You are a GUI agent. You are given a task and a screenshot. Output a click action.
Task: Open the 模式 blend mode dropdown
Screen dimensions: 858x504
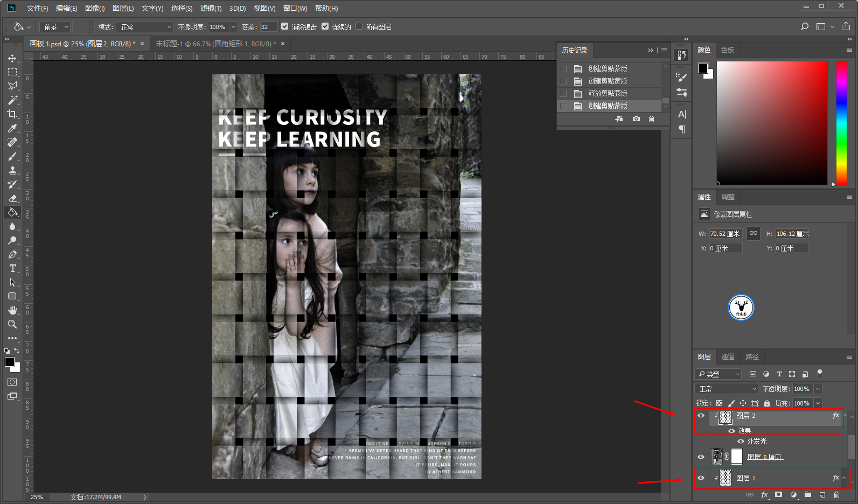145,27
